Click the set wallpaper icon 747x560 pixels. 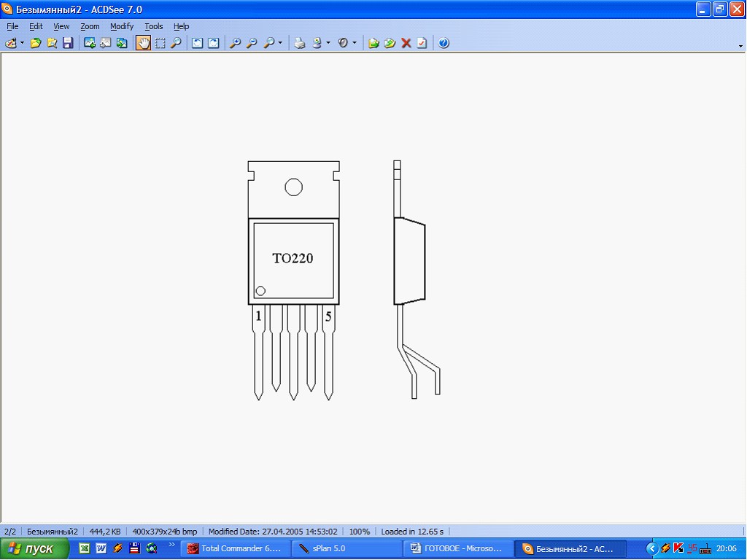(317, 43)
